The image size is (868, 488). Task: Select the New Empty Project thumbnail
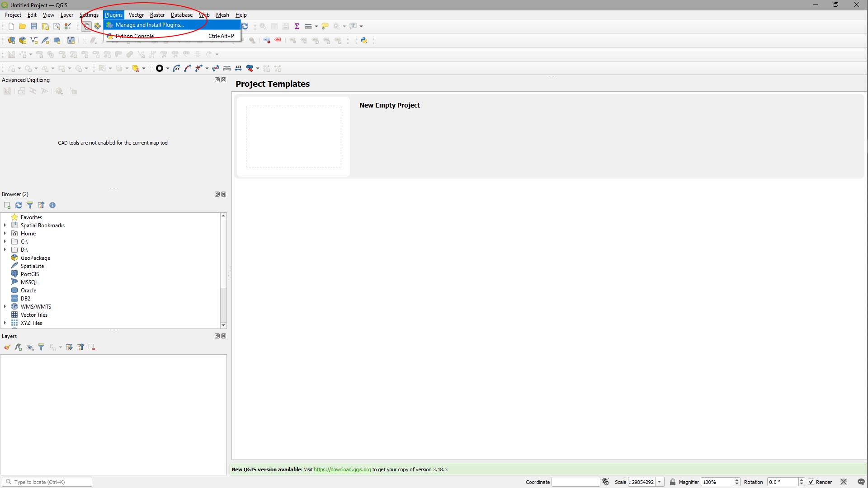pos(293,136)
